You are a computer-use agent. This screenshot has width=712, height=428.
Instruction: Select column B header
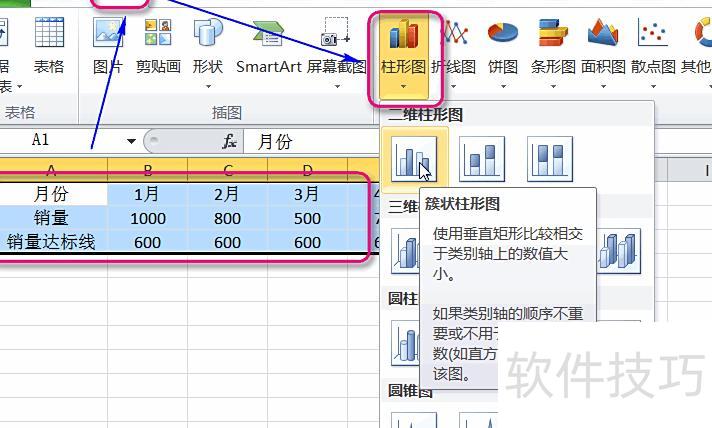(148, 170)
